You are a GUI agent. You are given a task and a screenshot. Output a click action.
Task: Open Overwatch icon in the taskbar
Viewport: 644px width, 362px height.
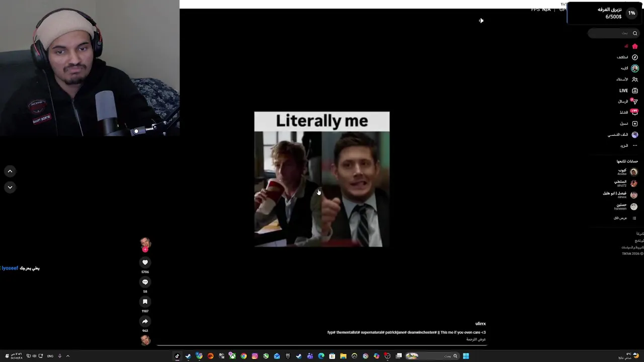(354, 356)
